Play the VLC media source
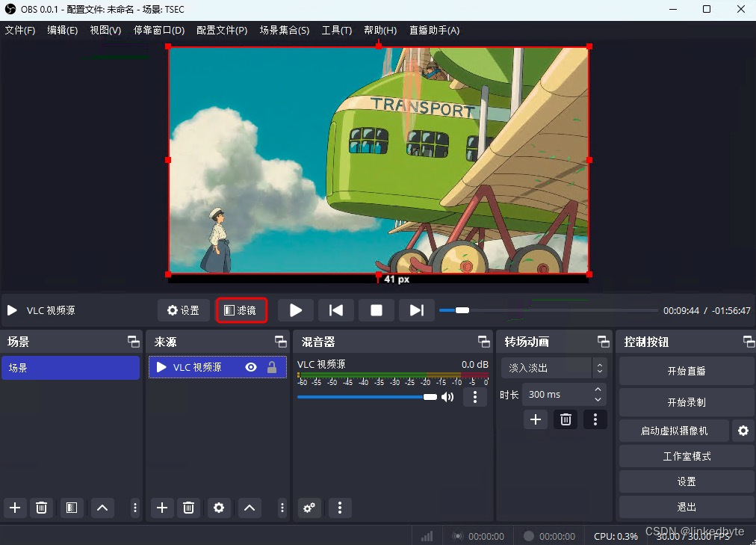Viewport: 756px width, 545px height. (x=296, y=310)
